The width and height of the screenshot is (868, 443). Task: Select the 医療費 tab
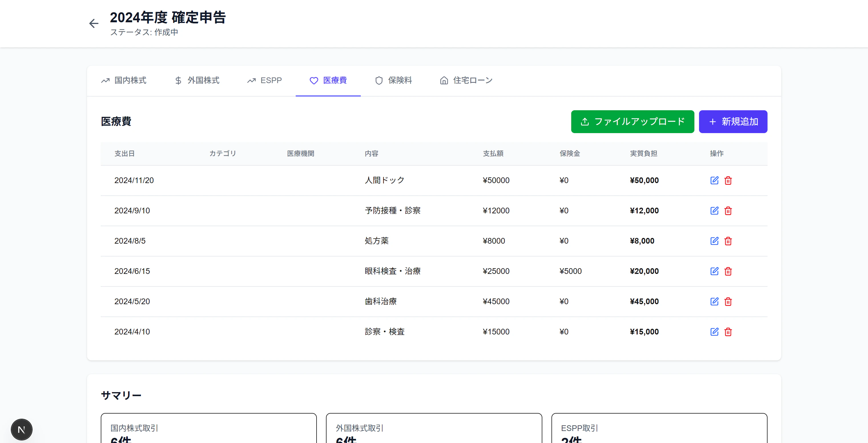(x=328, y=81)
